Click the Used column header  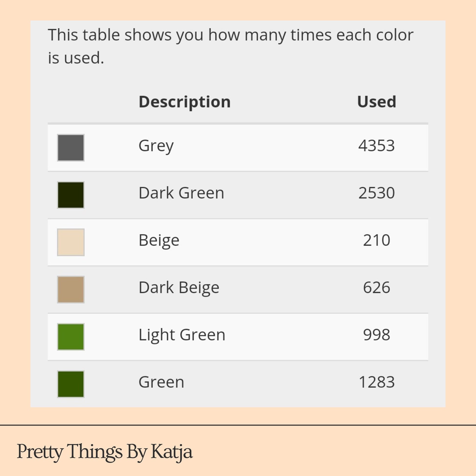[x=376, y=102]
